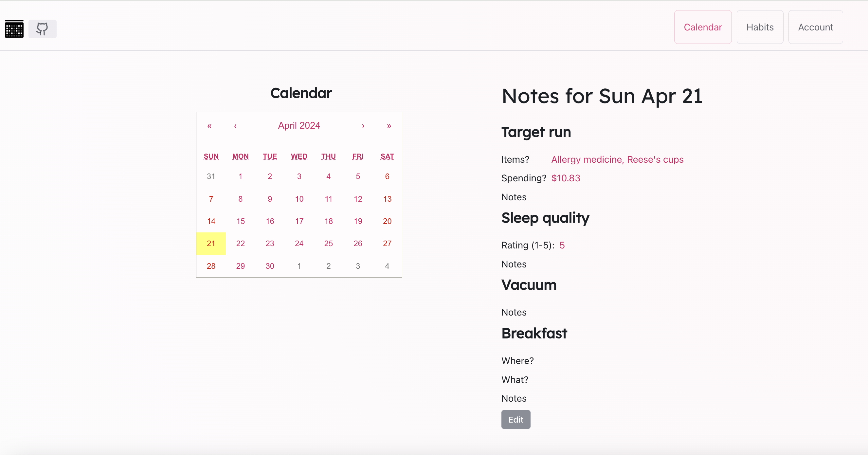This screenshot has height=455, width=868.
Task: Open the Calendar tab
Action: pos(703,27)
